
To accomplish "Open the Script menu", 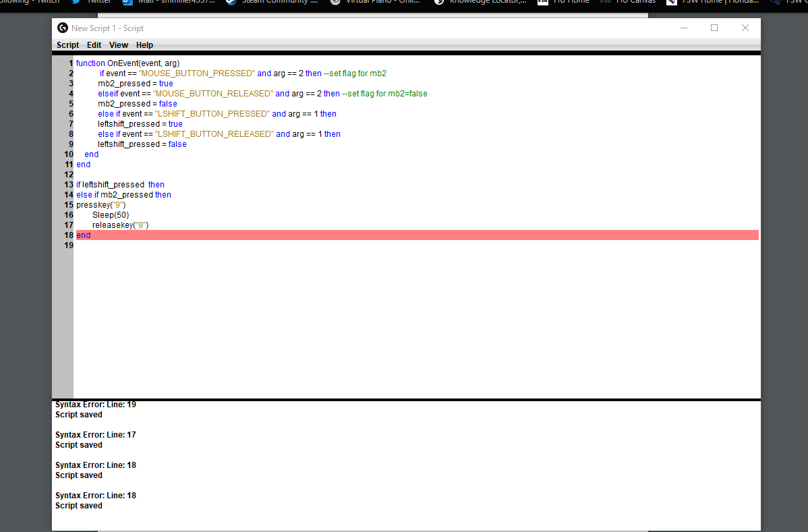I will [67, 45].
